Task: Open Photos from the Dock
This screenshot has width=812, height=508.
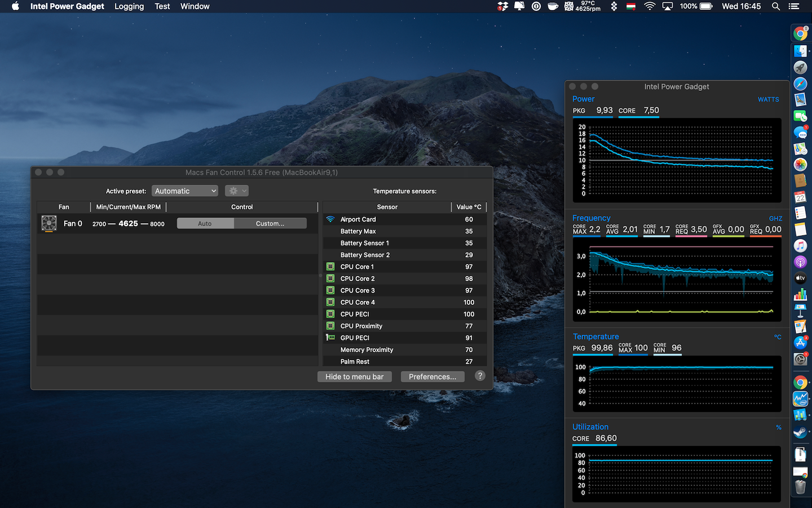Action: click(x=800, y=165)
